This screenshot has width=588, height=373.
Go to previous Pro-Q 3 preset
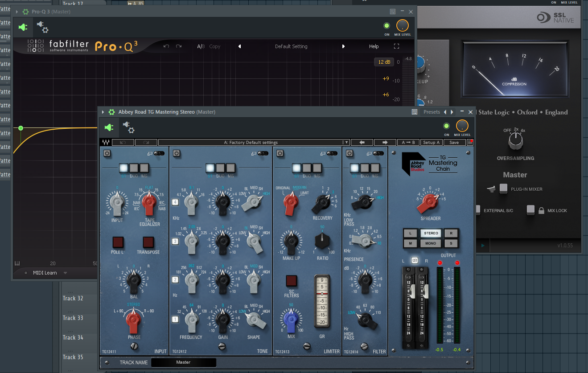[239, 46]
